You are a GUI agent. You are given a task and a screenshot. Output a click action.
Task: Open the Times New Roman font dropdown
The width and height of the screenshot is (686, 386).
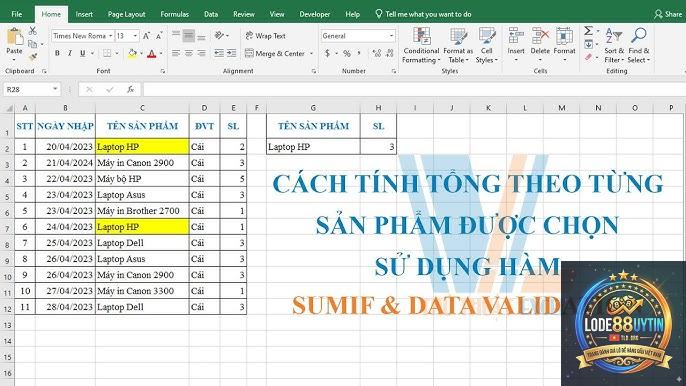[111, 36]
